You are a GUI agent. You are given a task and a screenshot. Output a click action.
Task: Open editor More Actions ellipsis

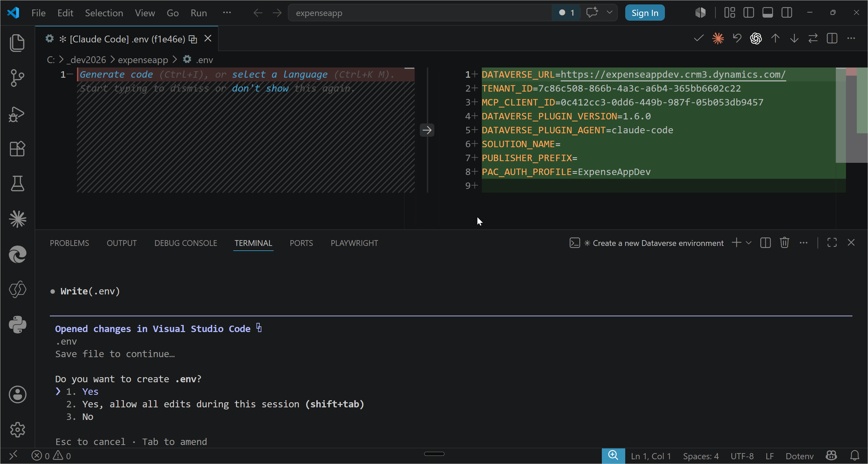click(x=851, y=38)
